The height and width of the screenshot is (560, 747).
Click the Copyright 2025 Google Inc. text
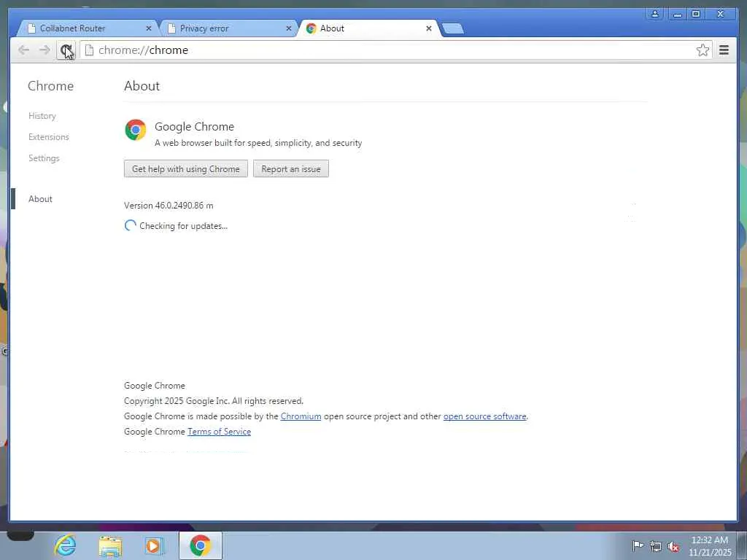point(214,401)
